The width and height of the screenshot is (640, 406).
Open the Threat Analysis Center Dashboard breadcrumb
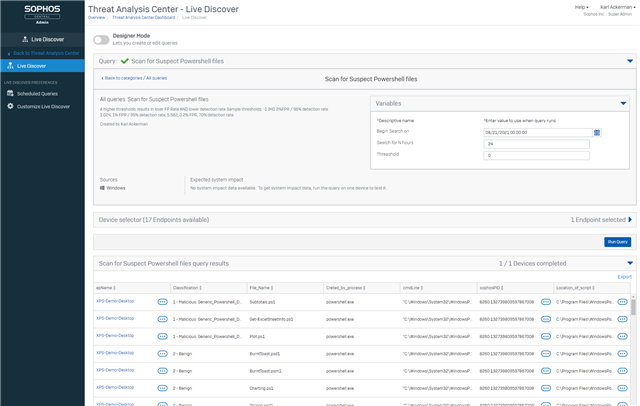[143, 18]
